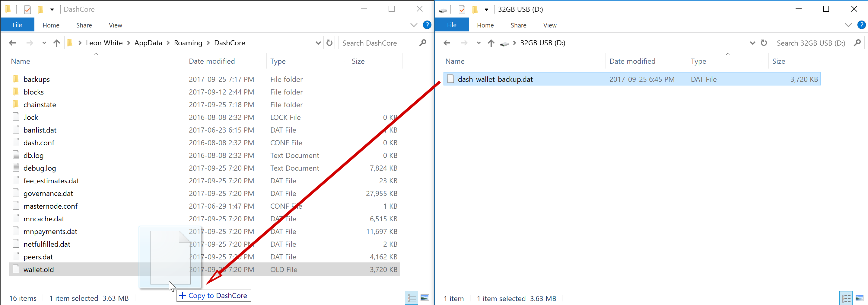Click the refresh icon in DashCore window
Screen dimensions: 868x305
pos(329,43)
